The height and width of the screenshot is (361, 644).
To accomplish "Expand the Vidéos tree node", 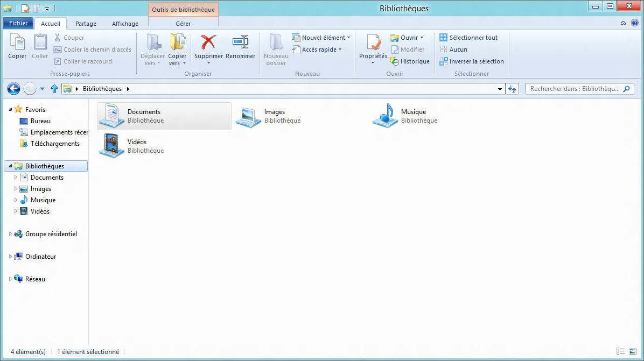I will (x=16, y=211).
